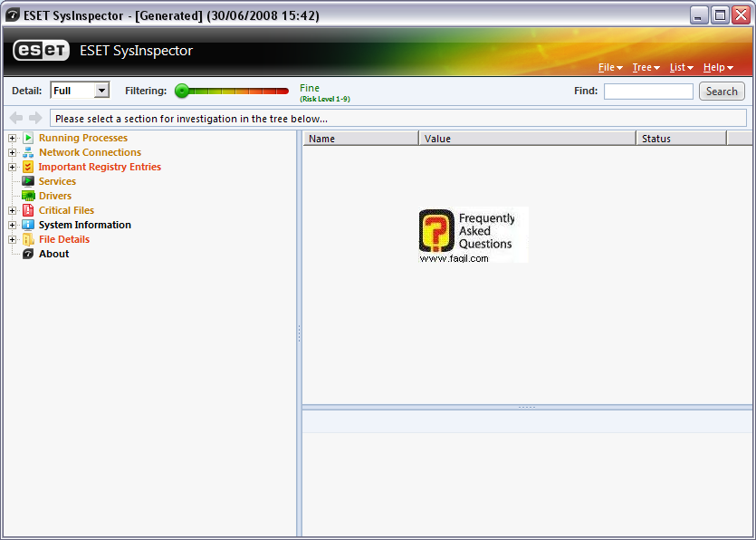Click the 'Fine' filtering level text
756x540 pixels.
(x=310, y=88)
